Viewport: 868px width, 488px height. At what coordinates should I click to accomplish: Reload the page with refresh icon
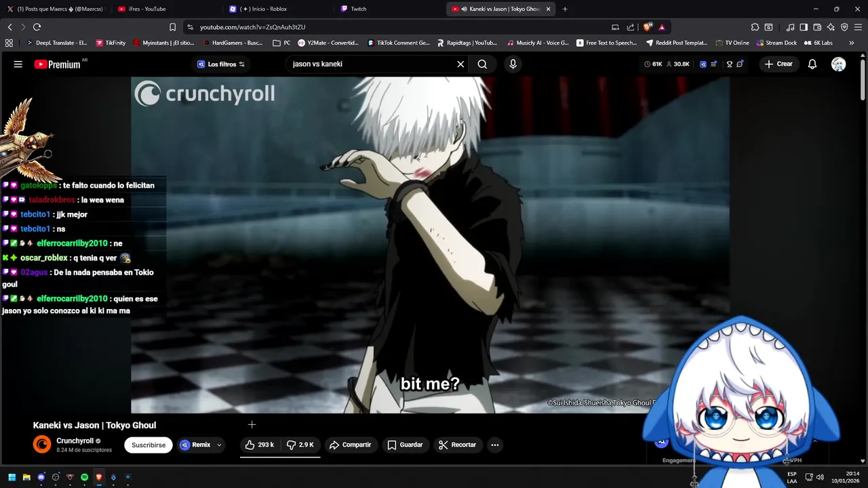(x=37, y=27)
